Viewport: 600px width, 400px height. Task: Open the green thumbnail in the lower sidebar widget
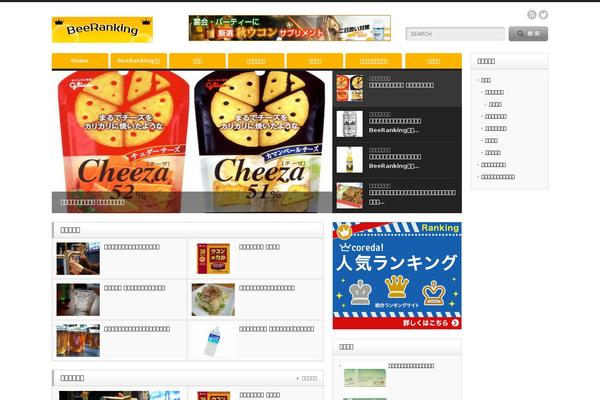coord(365,378)
